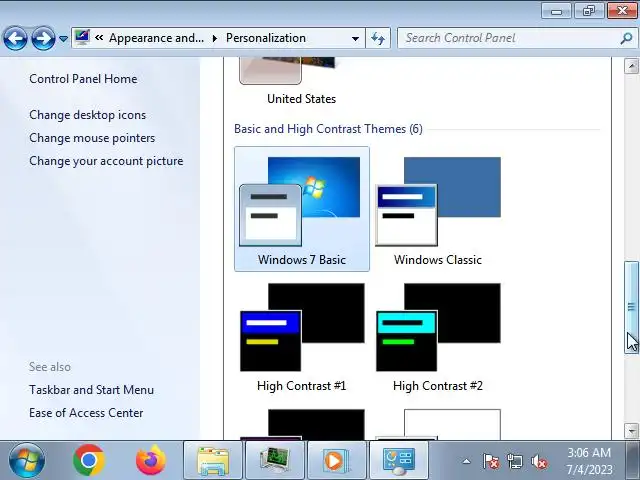Click the Appearance and... breadcrumb
This screenshot has height=480, width=640.
pyautogui.click(x=156, y=38)
